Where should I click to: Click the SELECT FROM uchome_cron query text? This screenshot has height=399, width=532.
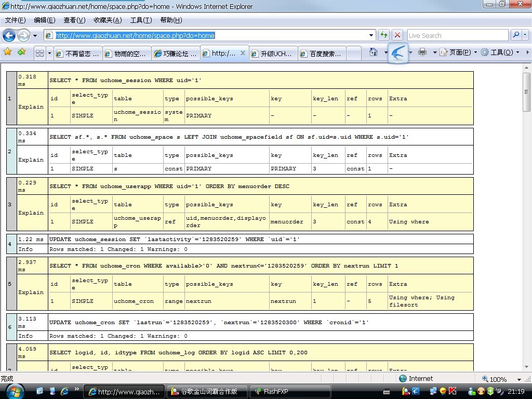click(223, 265)
